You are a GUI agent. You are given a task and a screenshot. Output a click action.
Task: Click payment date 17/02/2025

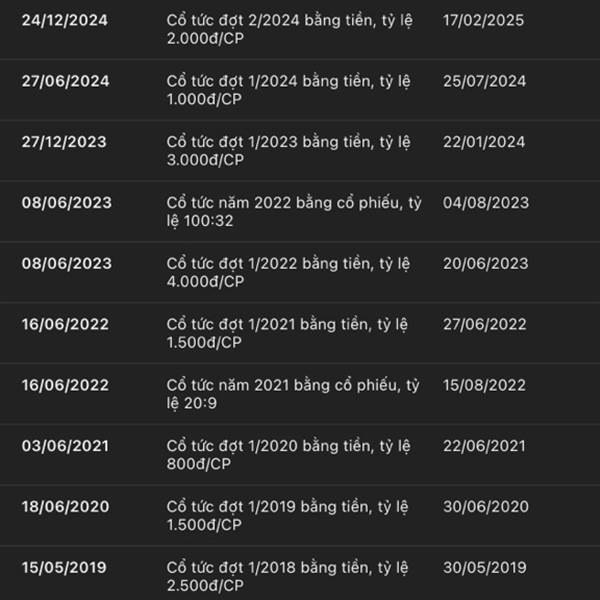[483, 20]
